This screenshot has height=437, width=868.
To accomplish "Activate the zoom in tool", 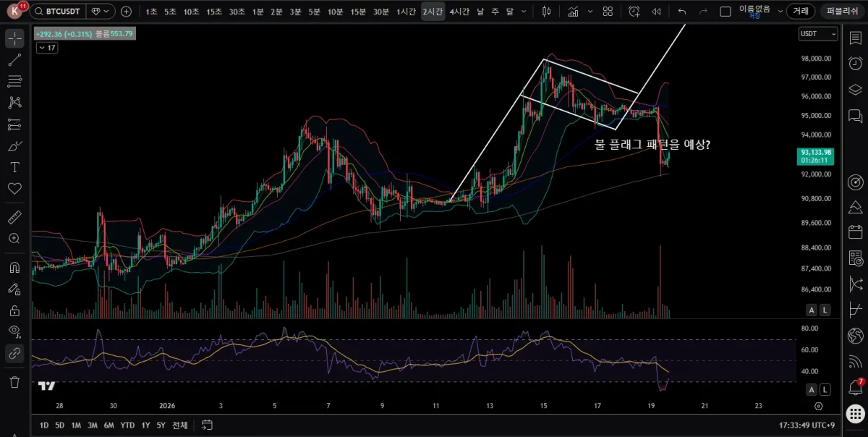I will point(14,238).
